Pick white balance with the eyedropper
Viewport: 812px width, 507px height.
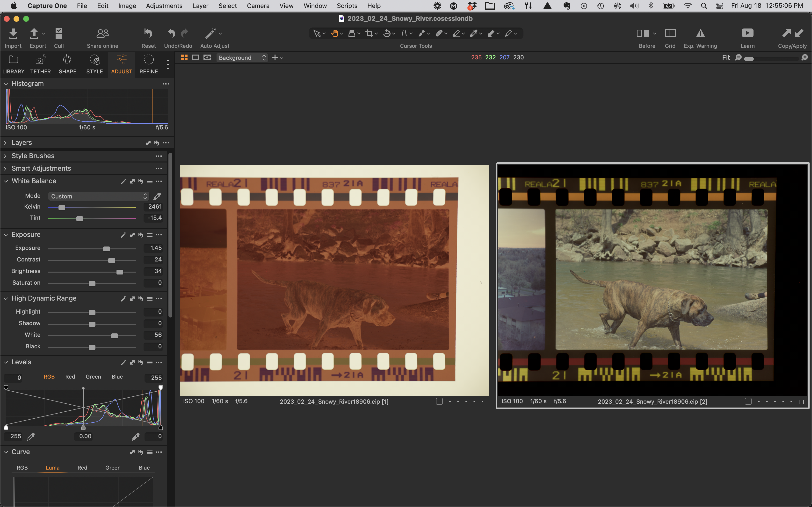(157, 196)
